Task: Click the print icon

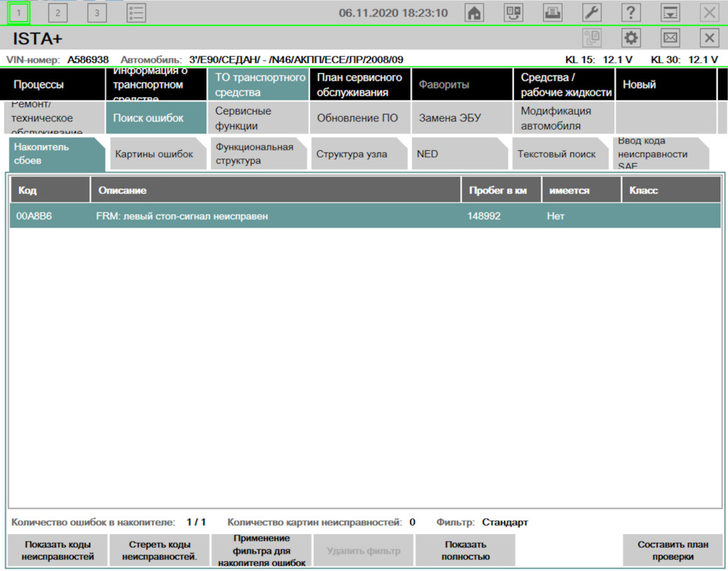Action: click(553, 13)
